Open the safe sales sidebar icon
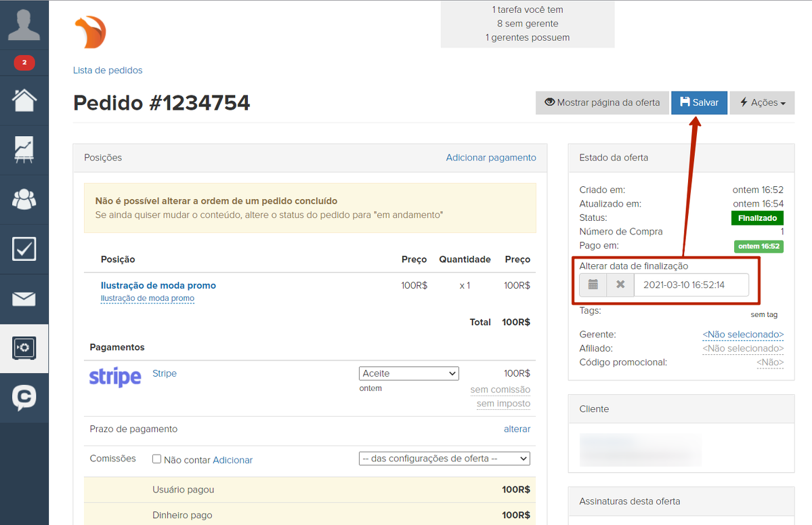 (x=24, y=348)
